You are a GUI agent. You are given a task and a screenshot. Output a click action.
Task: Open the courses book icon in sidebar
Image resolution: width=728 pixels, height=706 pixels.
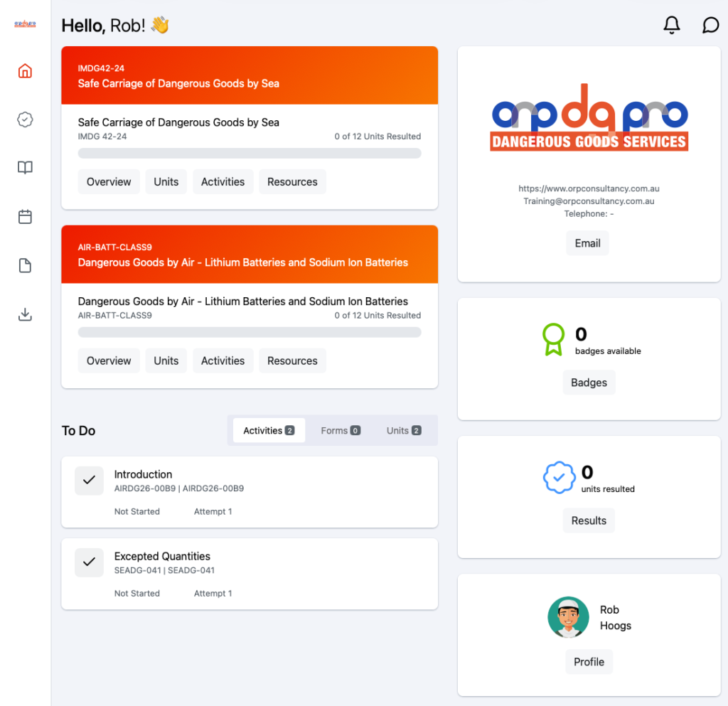coord(25,167)
